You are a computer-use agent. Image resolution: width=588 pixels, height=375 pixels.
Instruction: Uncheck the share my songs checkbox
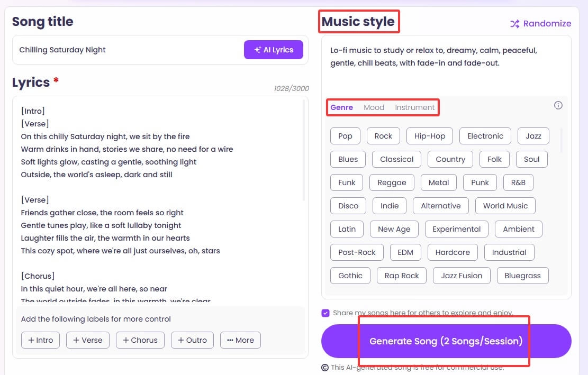(x=325, y=313)
